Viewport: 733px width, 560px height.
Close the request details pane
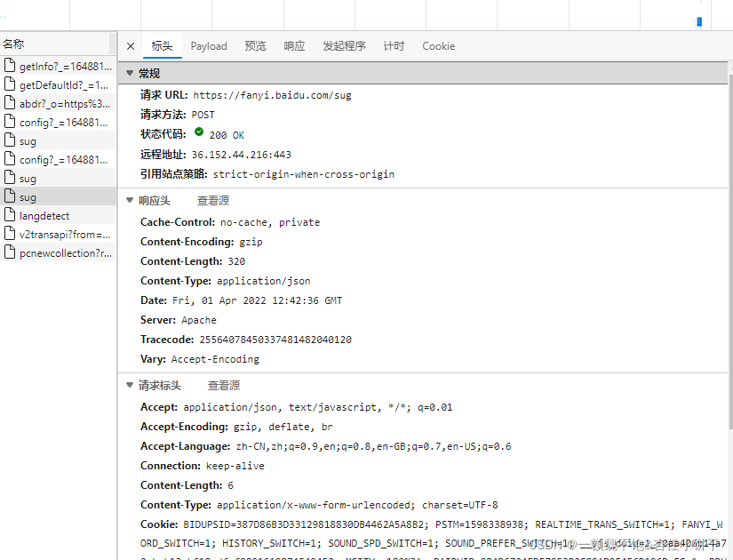[x=131, y=46]
